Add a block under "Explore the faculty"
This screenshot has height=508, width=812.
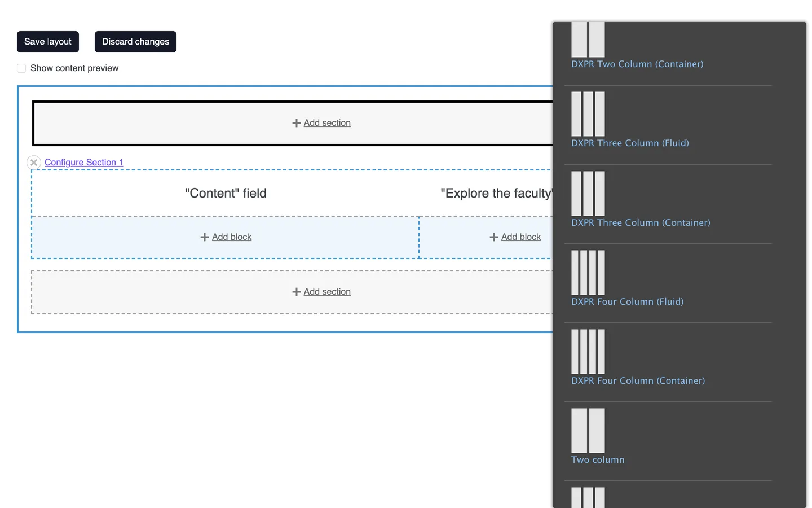[x=521, y=237]
